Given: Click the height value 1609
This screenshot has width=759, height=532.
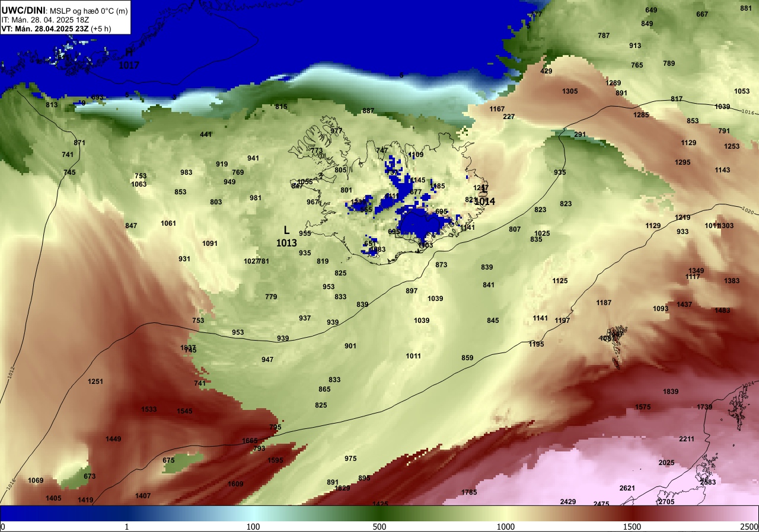Looking at the screenshot, I should (235, 484).
